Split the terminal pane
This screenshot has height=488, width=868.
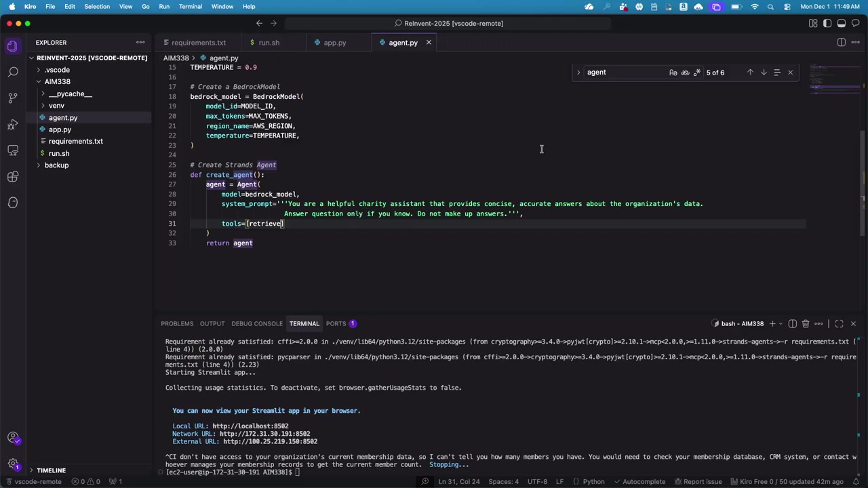click(792, 324)
